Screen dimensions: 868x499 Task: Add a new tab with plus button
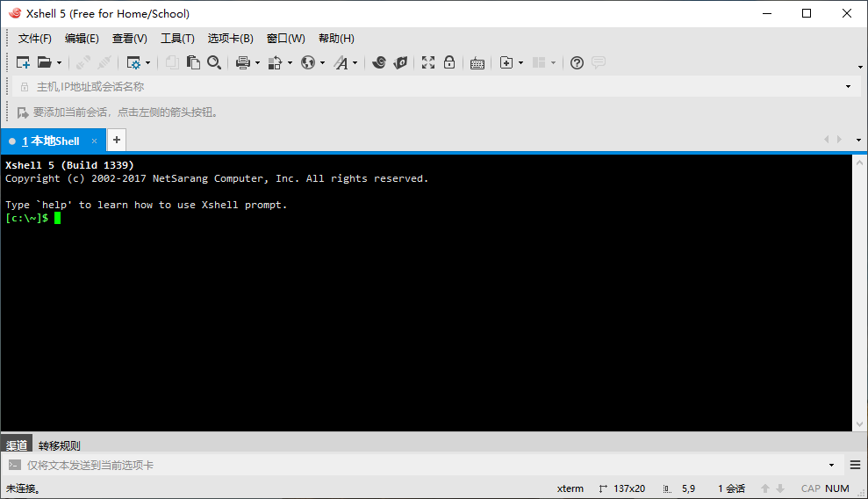coord(116,140)
